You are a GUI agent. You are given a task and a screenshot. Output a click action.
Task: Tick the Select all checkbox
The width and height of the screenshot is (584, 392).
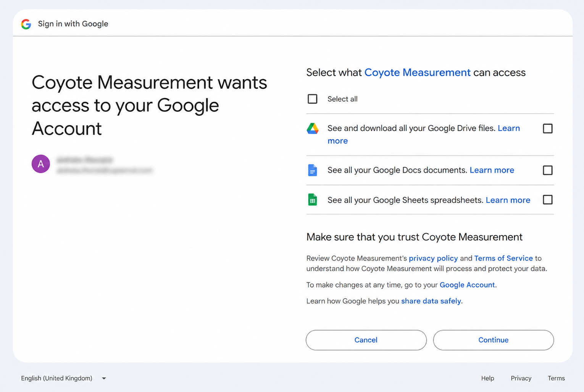coord(313,99)
